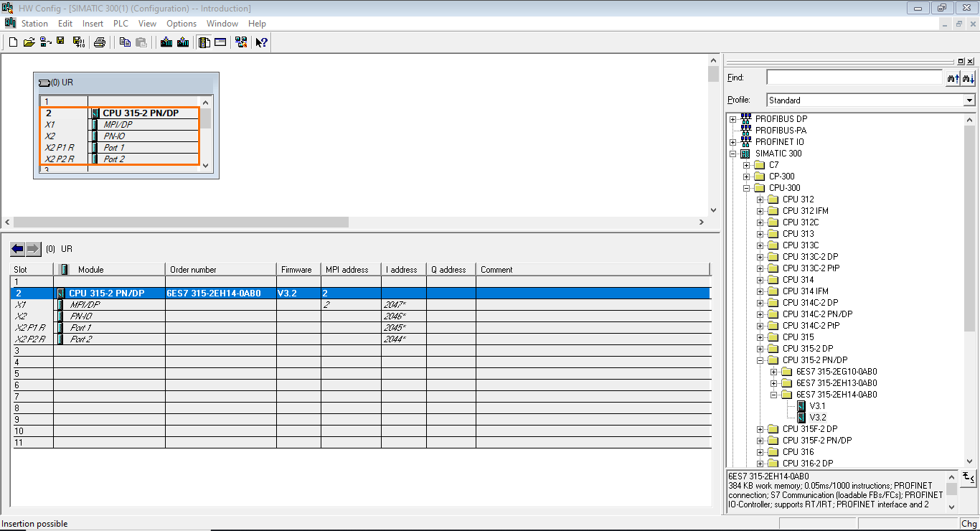Screen dimensions: 980x531
Task: Search upward with binoculars up icon
Action: click(953, 77)
